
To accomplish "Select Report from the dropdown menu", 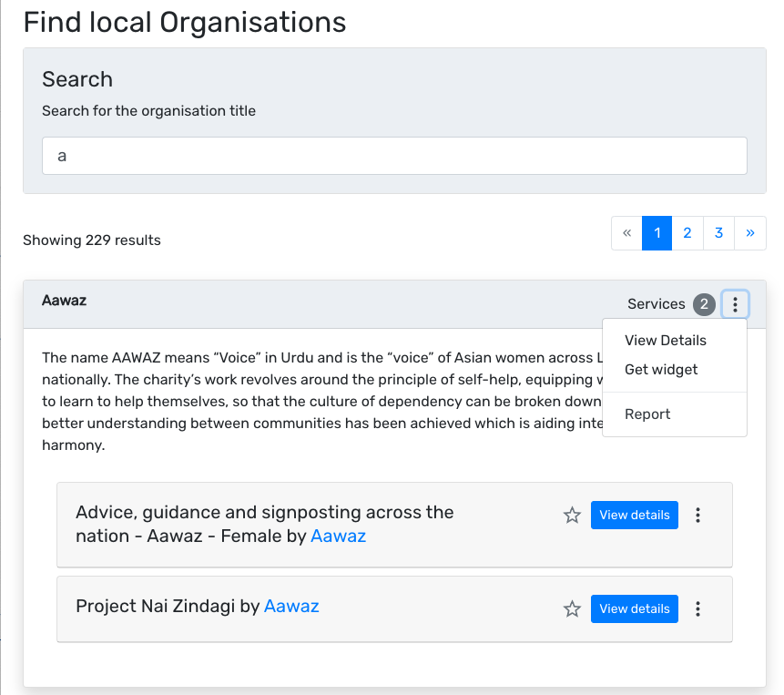I will coord(647,414).
